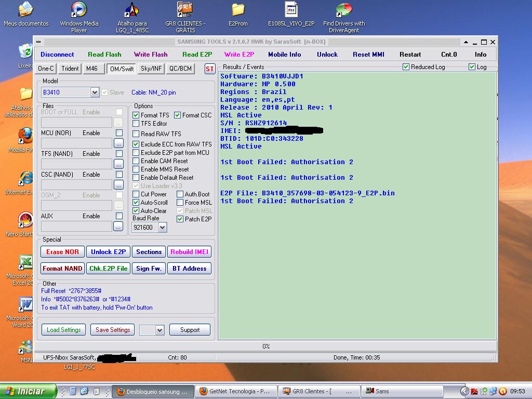This screenshot has width=532, height=399.
Task: Toggle Patch E2P checkbox
Action: click(x=180, y=219)
